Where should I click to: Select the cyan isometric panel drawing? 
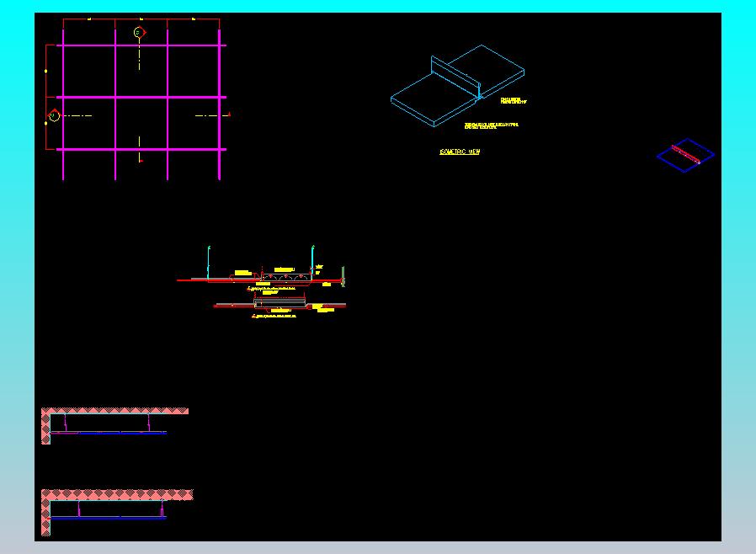pyautogui.click(x=457, y=86)
